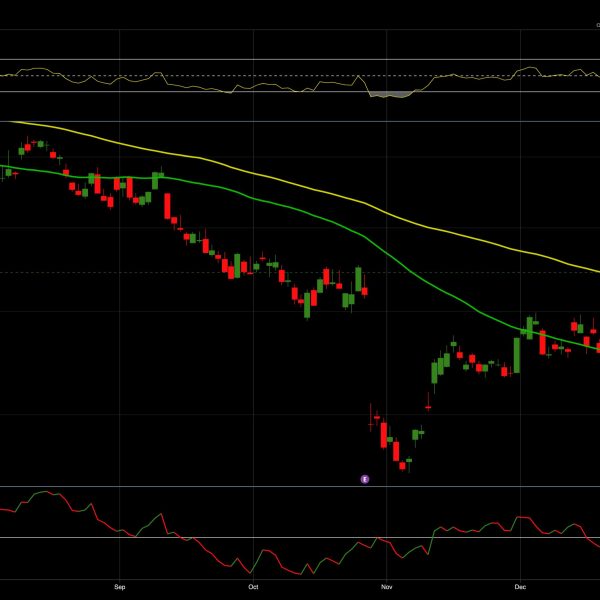Click the purple E earnings marker
This screenshot has width=600, height=600.
click(365, 479)
